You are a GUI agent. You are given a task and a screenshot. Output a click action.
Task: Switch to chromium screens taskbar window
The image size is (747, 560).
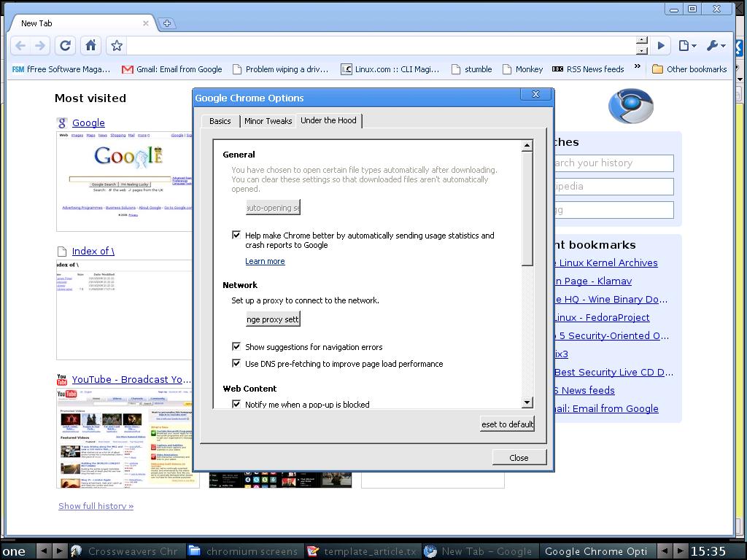coord(244,551)
